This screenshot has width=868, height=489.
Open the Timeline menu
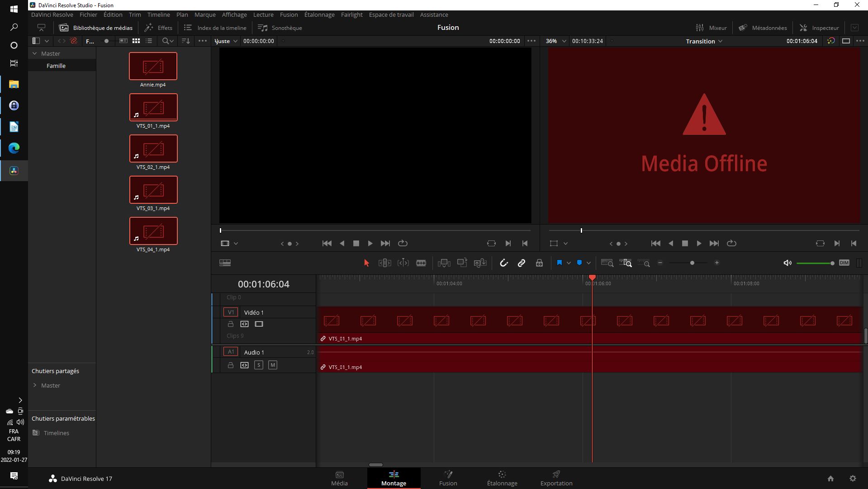click(158, 14)
